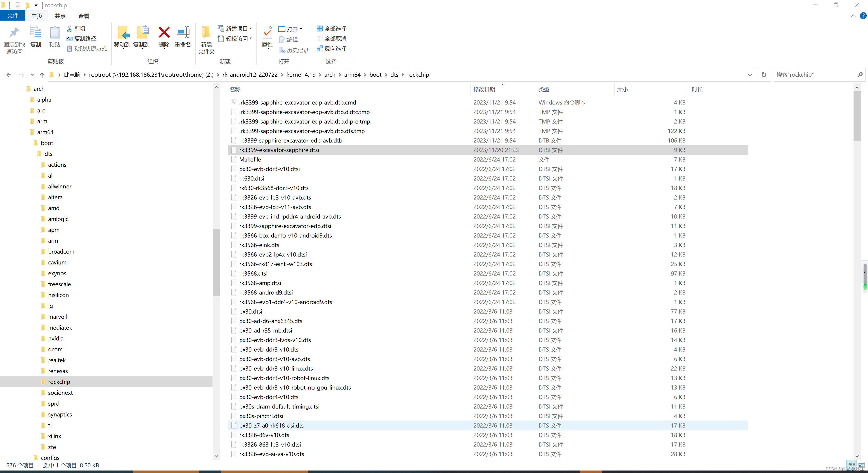
Task: Switch to the View (查看) ribbon tab
Action: 84,16
